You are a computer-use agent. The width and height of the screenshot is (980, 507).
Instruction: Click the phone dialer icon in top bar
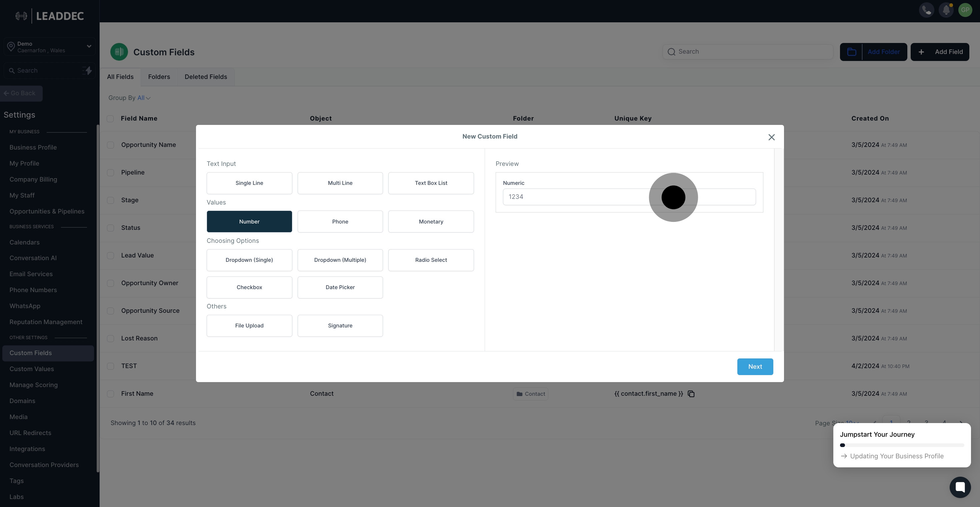point(926,10)
